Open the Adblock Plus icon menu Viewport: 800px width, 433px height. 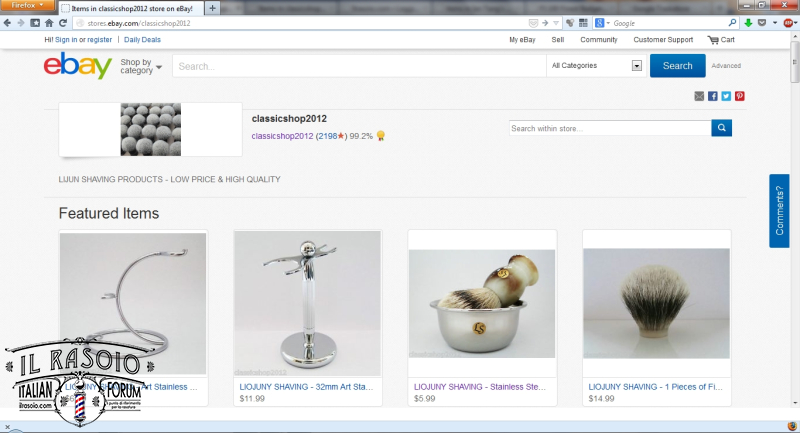(x=789, y=23)
